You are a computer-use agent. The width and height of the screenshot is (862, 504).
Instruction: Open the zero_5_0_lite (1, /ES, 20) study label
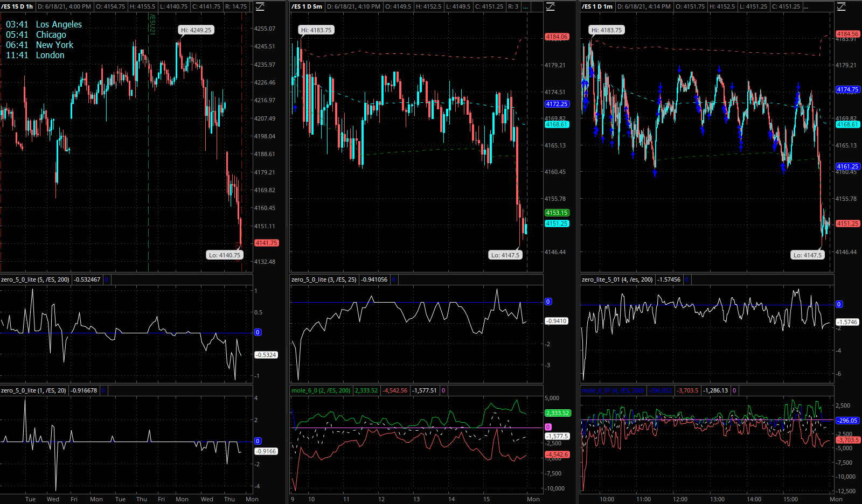point(33,390)
